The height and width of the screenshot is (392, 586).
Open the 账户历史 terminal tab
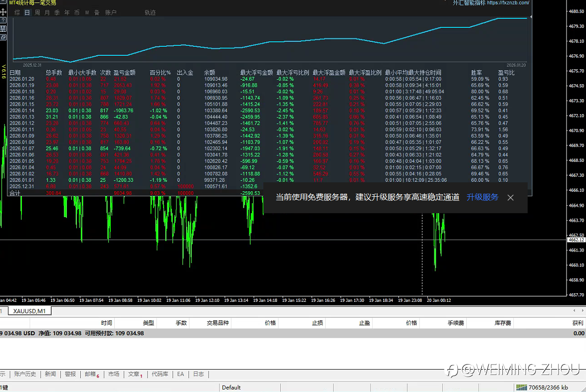click(25, 374)
